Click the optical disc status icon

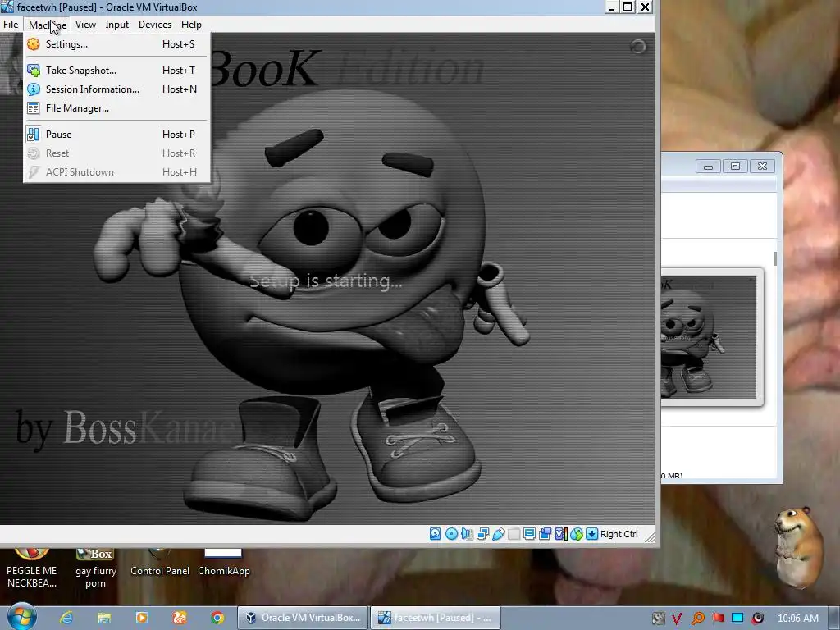tap(451, 533)
